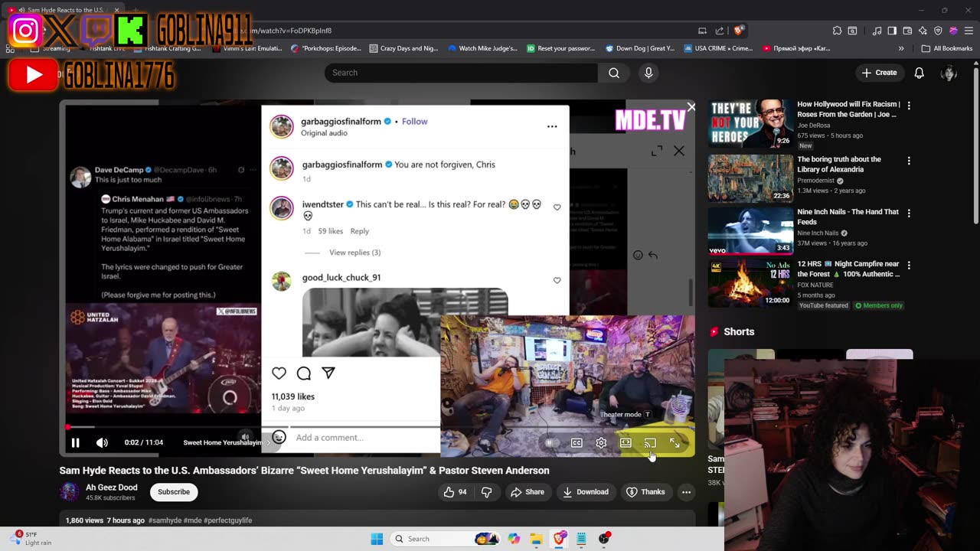
Task: Open Crazy Days and Nig... bookmark
Action: click(x=404, y=48)
